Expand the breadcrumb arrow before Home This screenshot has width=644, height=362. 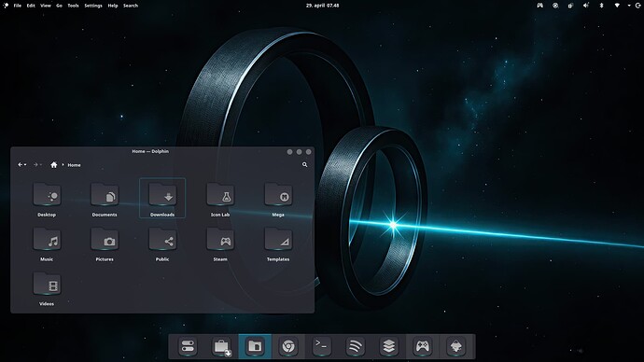pos(63,164)
